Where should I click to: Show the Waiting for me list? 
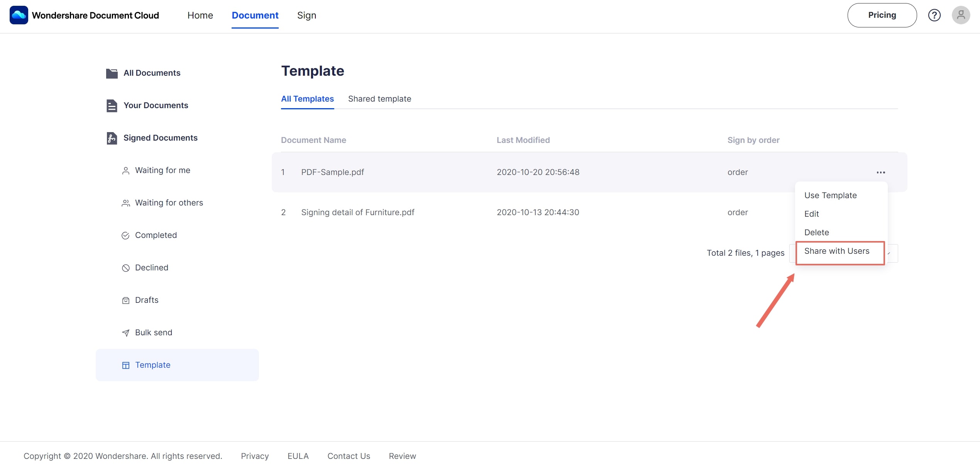click(x=162, y=170)
